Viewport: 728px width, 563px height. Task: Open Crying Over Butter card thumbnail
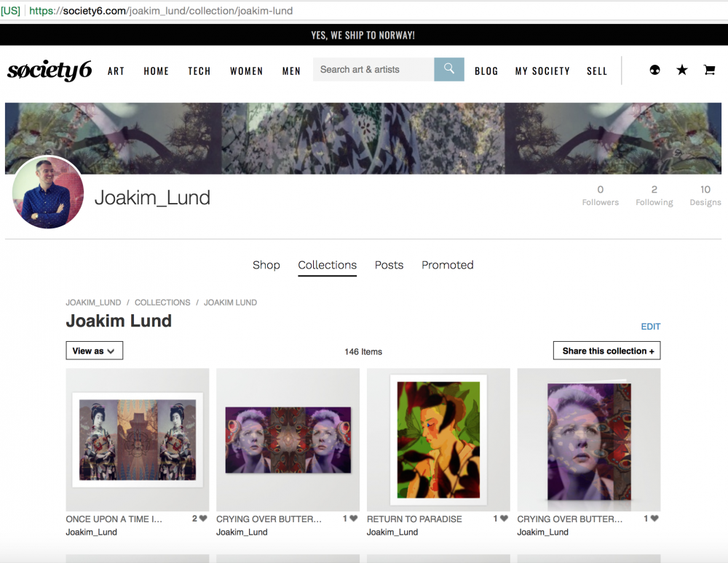click(x=589, y=439)
